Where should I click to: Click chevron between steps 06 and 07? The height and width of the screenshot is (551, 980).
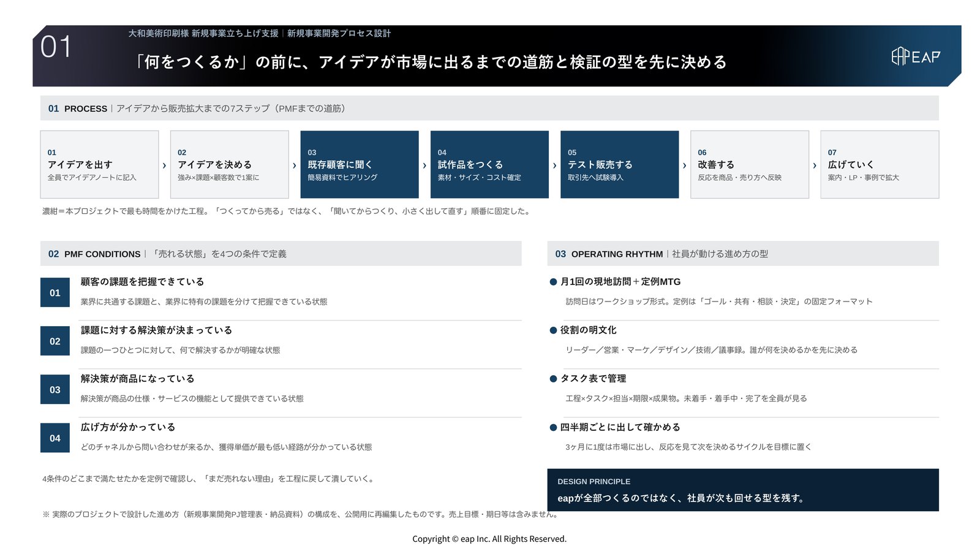pyautogui.click(x=815, y=165)
